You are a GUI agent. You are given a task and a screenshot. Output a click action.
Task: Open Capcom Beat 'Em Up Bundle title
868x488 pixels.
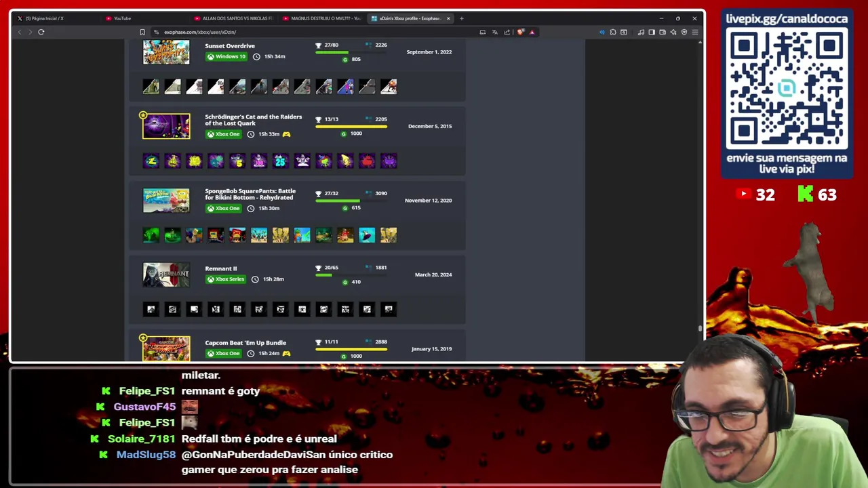(245, 343)
